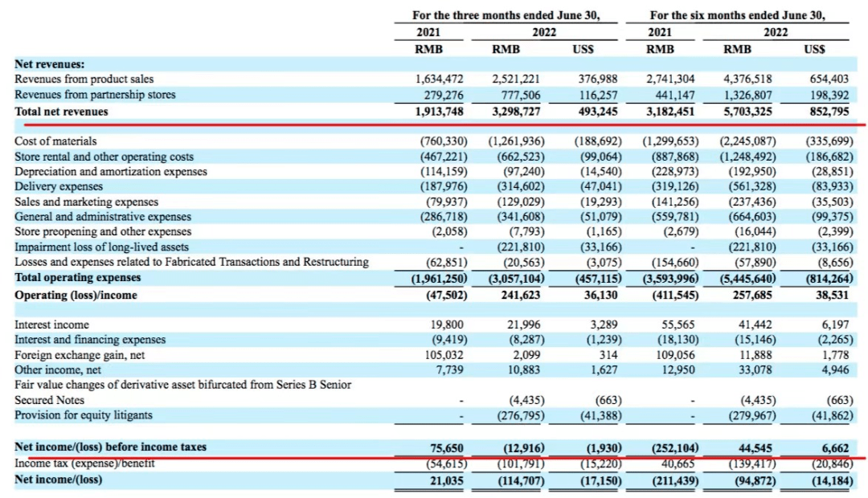This screenshot has height=498, width=868.
Task: Click the Revenues from partnership stores label
Action: pos(95,95)
